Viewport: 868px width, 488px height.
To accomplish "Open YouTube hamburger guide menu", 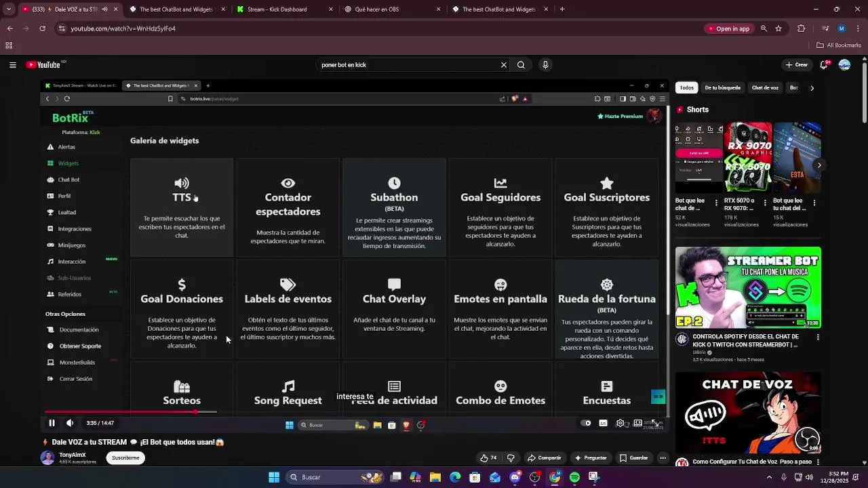I will (12, 65).
